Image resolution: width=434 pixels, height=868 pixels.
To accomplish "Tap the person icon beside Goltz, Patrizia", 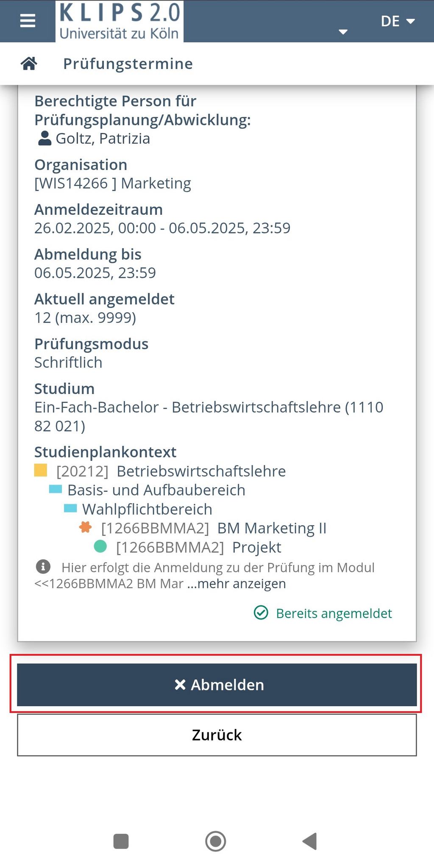I will pyautogui.click(x=45, y=139).
